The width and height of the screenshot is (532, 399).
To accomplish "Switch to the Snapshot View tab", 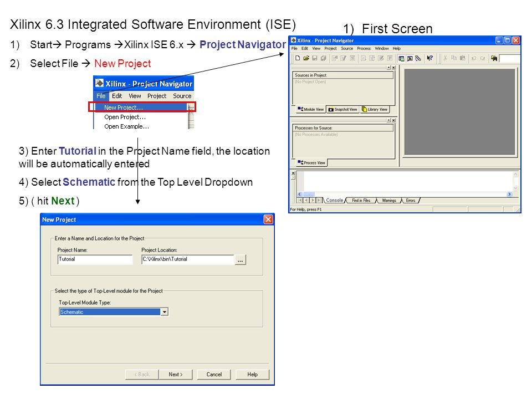I will 342,109.
